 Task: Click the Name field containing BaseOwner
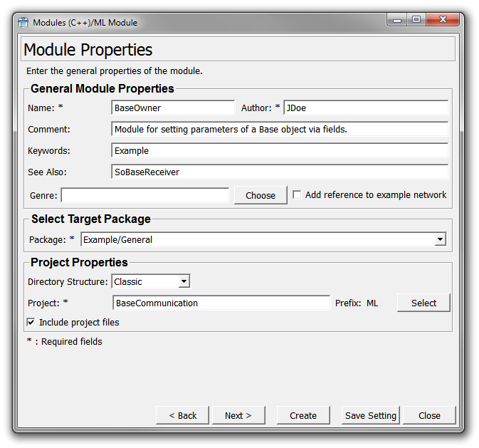(173, 108)
